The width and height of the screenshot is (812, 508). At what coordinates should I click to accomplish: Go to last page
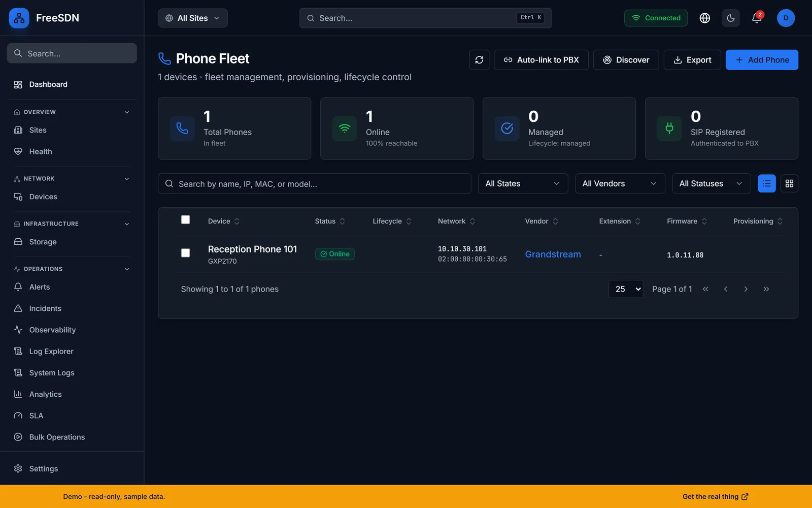pyautogui.click(x=766, y=289)
